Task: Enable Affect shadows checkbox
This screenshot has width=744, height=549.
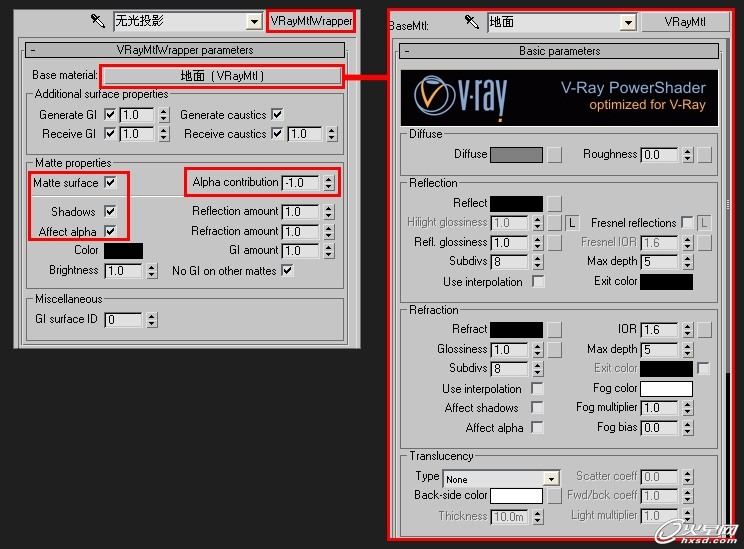Action: click(x=537, y=407)
